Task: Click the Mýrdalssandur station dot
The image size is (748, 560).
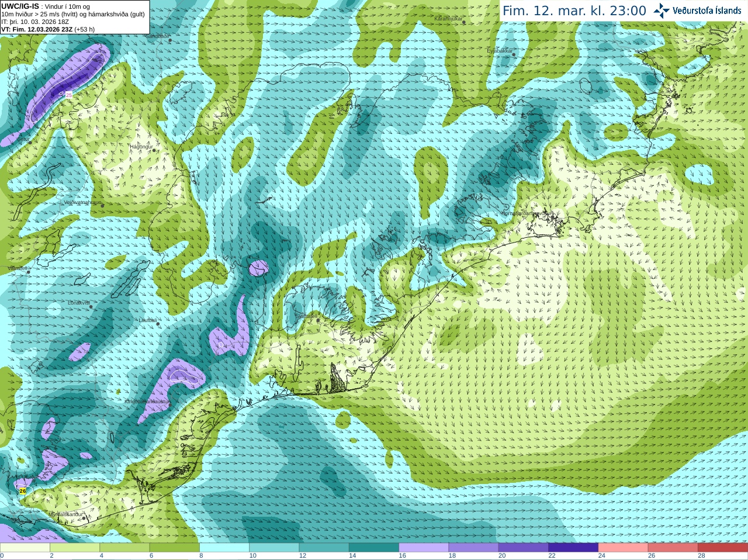Action: [x=84, y=518]
